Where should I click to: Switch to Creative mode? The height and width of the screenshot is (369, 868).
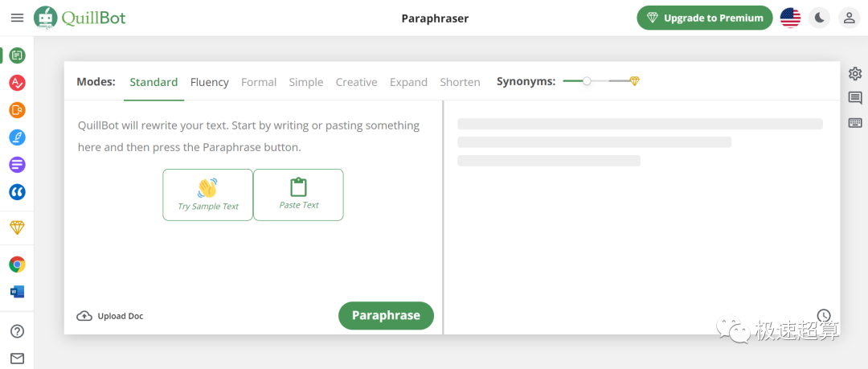pyautogui.click(x=356, y=82)
